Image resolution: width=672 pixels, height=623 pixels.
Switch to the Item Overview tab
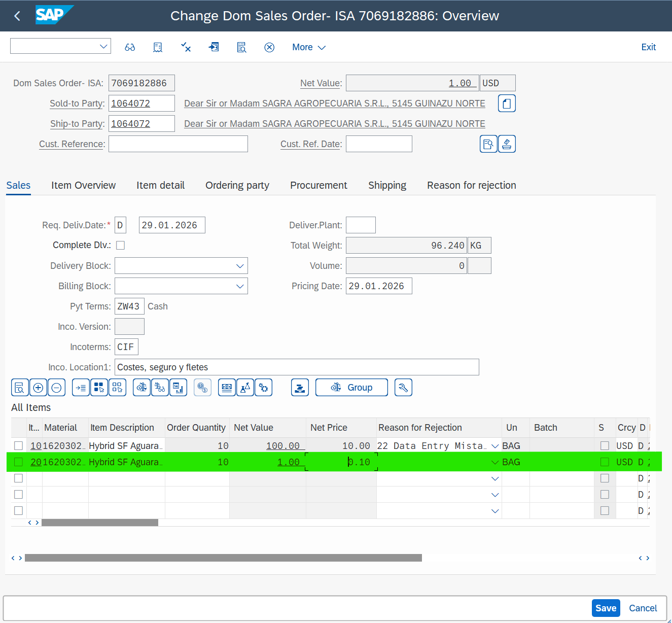(83, 185)
